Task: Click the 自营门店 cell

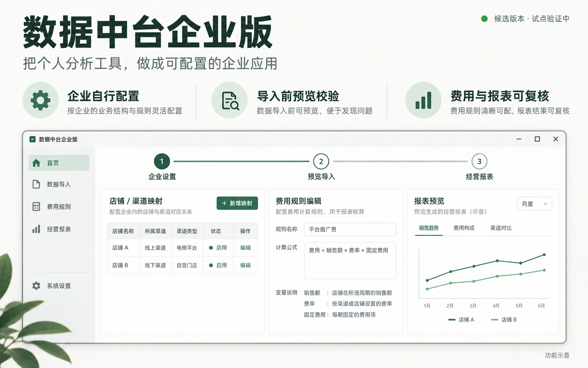Action: tap(187, 265)
